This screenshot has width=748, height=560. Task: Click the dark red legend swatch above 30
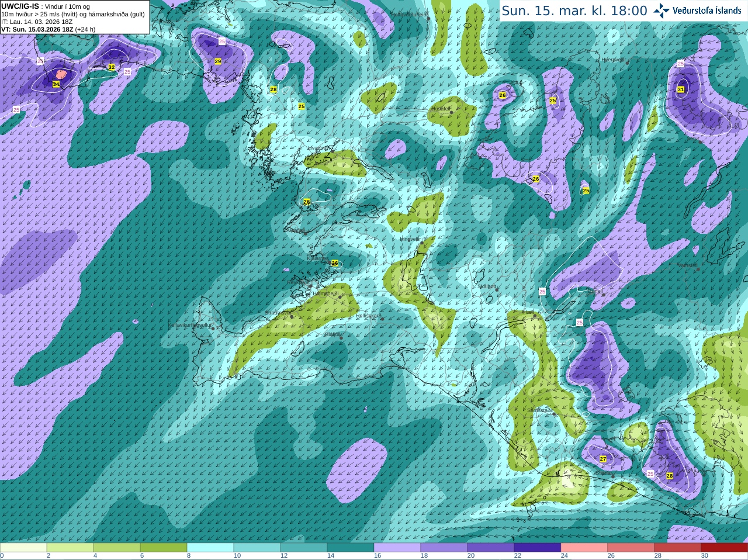pos(725,548)
